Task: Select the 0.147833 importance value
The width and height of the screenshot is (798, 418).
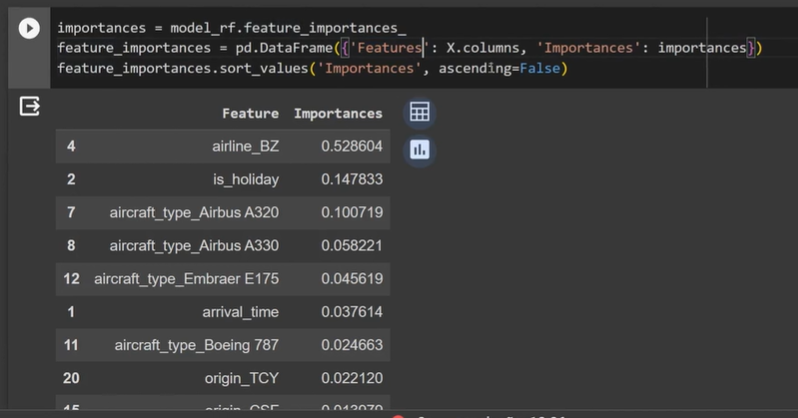Action: [x=352, y=180]
